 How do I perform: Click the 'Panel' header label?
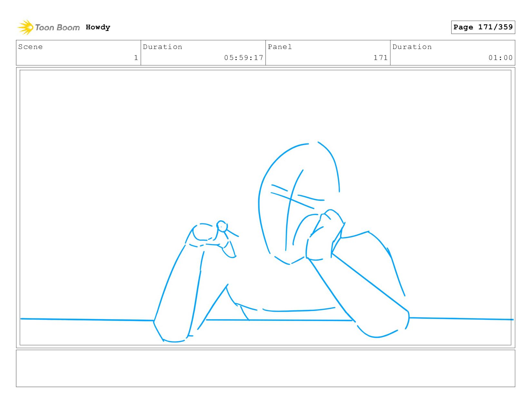pos(280,47)
